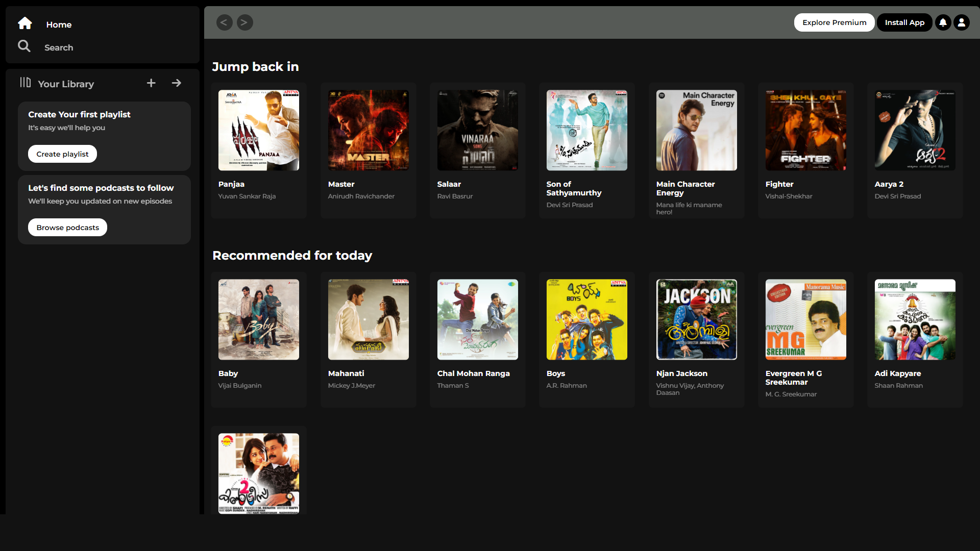Click the Your Library stack icon

25,83
